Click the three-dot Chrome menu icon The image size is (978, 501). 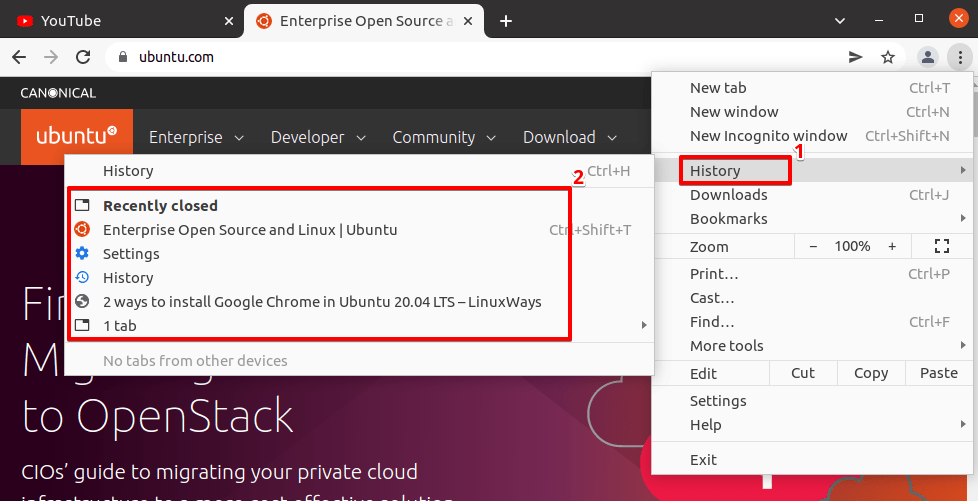click(x=959, y=57)
